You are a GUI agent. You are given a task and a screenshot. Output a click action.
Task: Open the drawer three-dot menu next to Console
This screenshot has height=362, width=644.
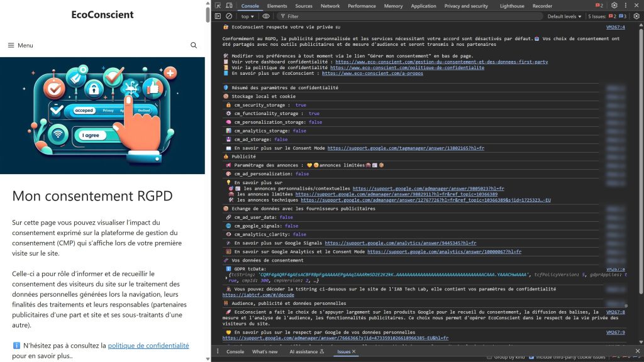(x=218, y=351)
